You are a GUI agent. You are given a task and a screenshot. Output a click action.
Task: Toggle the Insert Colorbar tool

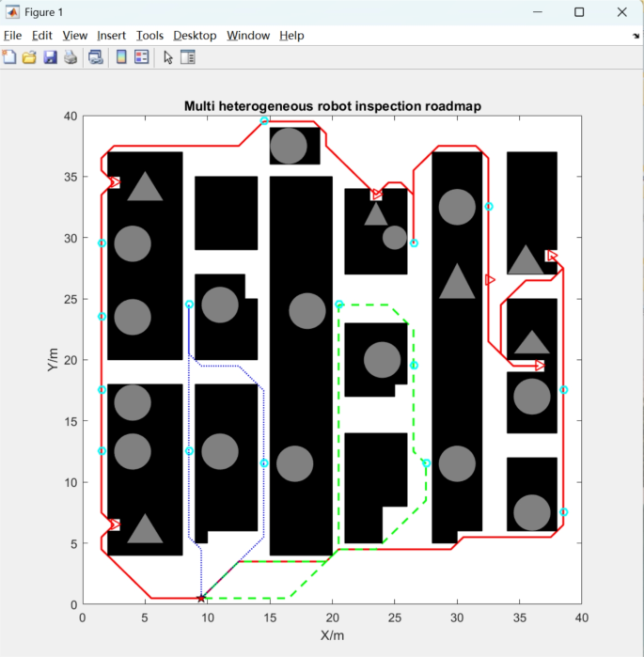click(121, 57)
